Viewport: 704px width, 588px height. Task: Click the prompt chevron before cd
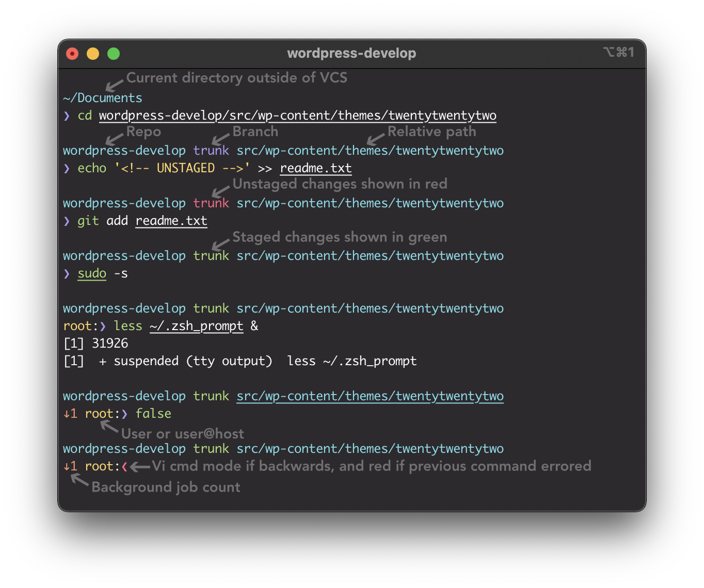point(67,116)
